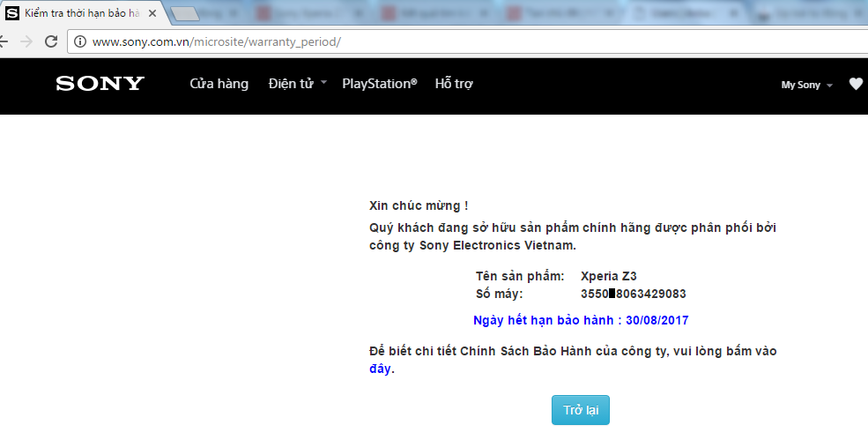Click the Trở lại button
This screenshot has width=868, height=440.
580,410
